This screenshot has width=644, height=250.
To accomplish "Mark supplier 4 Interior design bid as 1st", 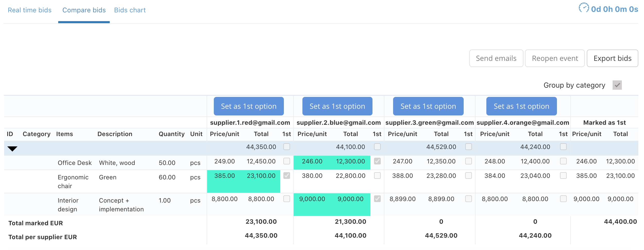I will (x=563, y=199).
